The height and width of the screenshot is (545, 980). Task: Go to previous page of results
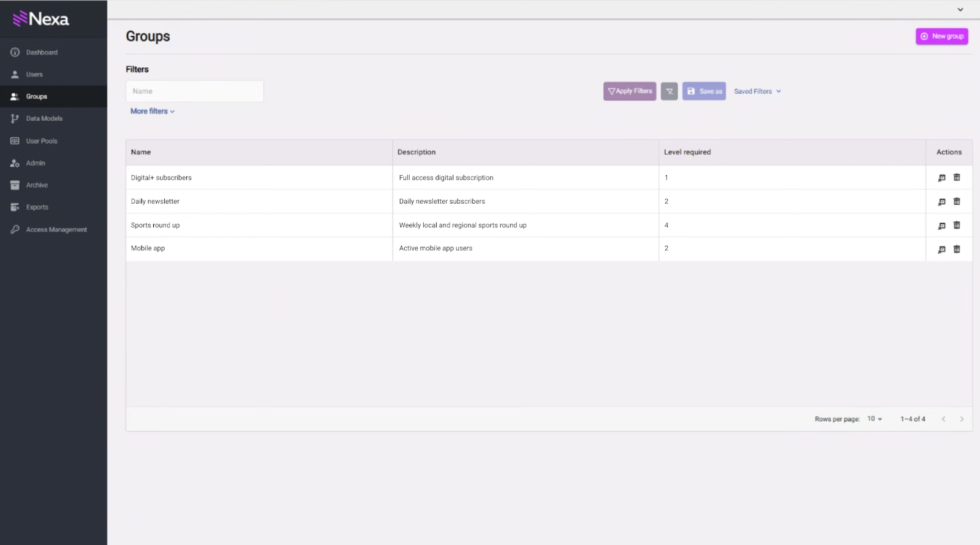click(x=943, y=419)
